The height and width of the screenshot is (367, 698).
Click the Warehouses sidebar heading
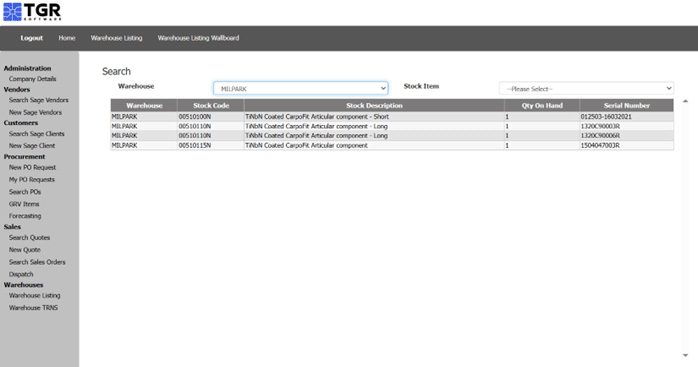(24, 285)
